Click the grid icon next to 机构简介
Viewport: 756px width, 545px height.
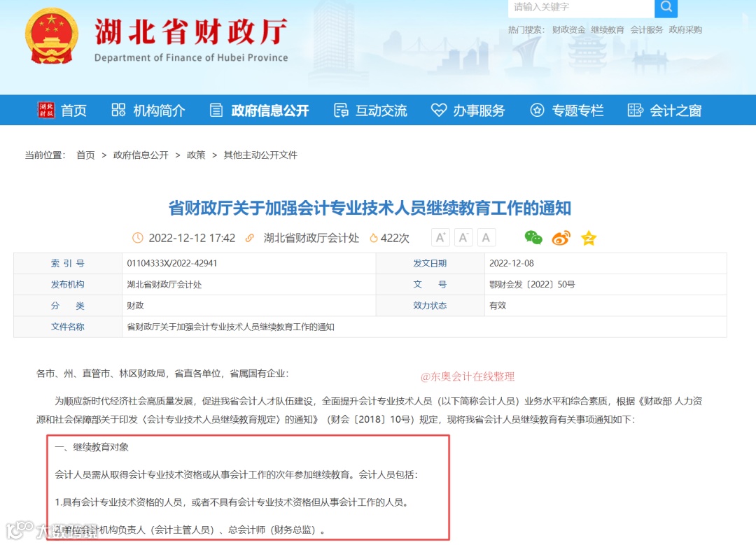coord(118,110)
